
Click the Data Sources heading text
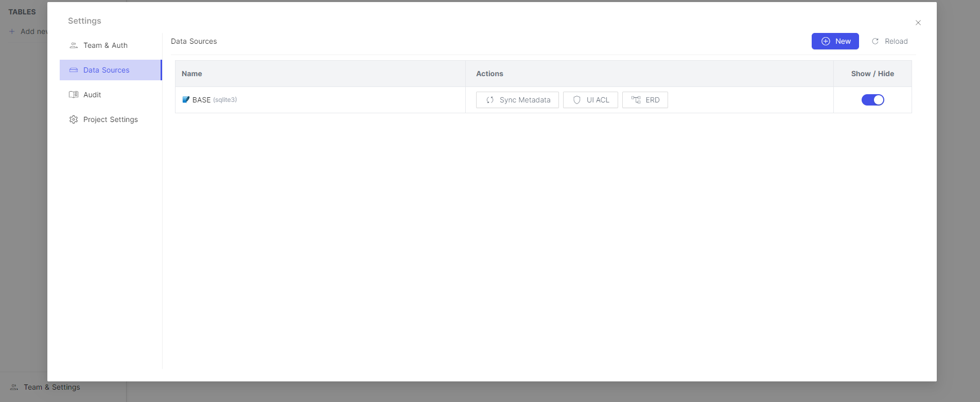click(x=194, y=41)
